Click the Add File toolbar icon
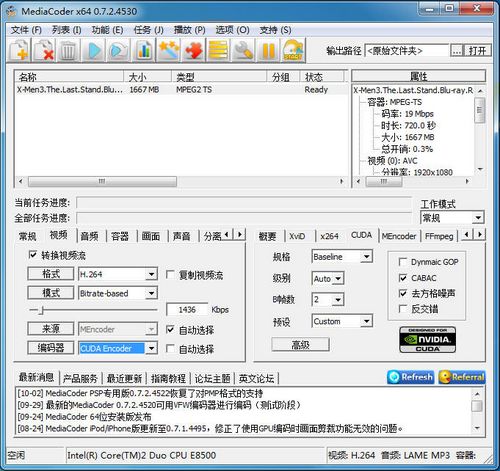Image resolution: width=500 pixels, height=471 pixels. tap(19, 51)
